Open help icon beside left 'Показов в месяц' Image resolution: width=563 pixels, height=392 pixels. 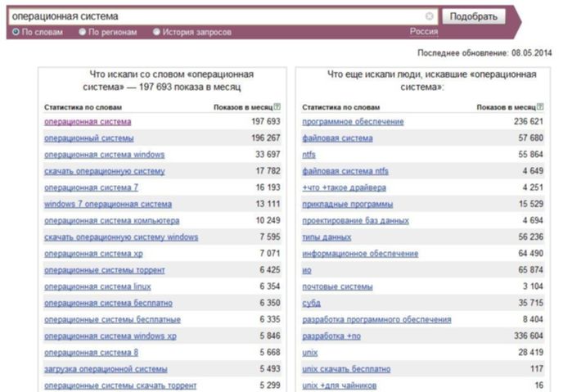277,106
